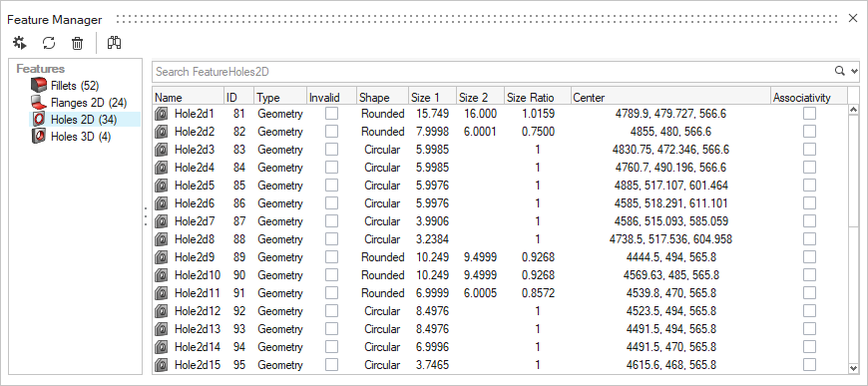
Task: Click the binoculars find icon
Action: 115,43
